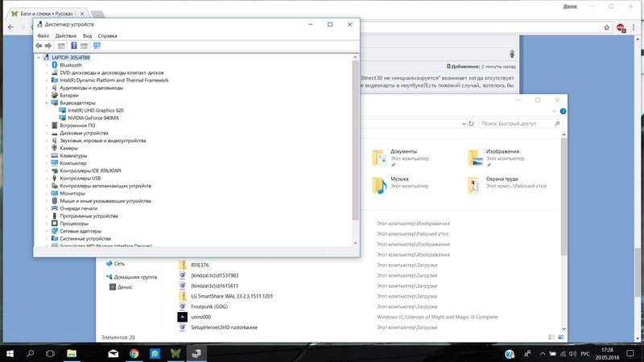Click the Back arrow in Device Manager toolbar
This screenshot has height=362, width=644.
39,46
